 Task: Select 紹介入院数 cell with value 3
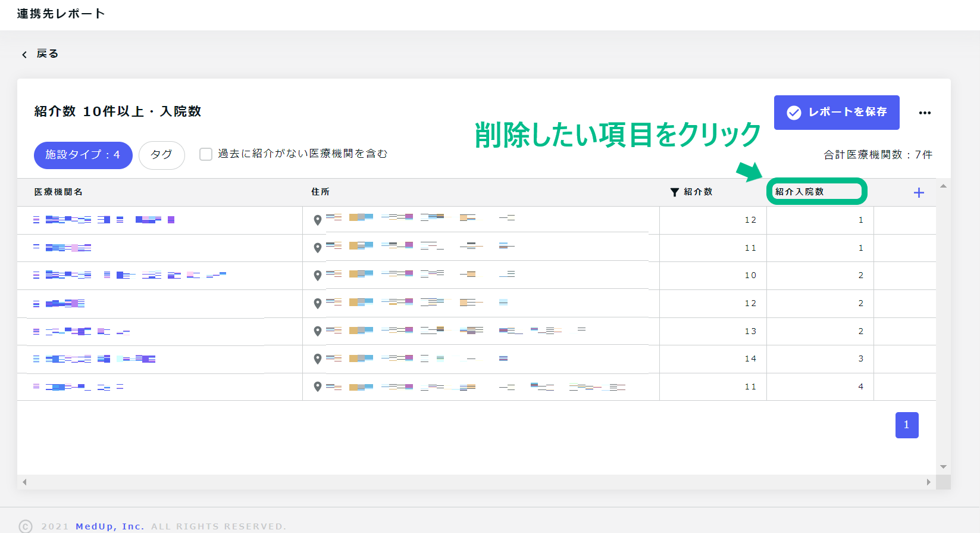(820, 359)
